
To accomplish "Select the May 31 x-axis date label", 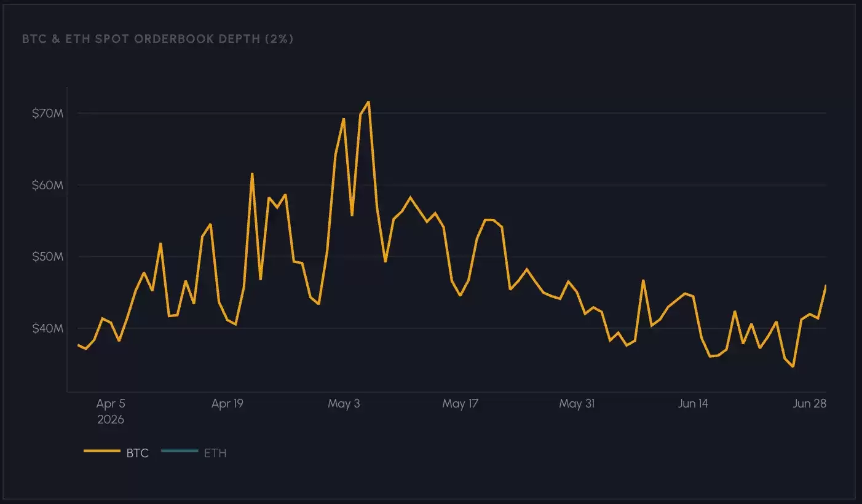I will click(577, 404).
